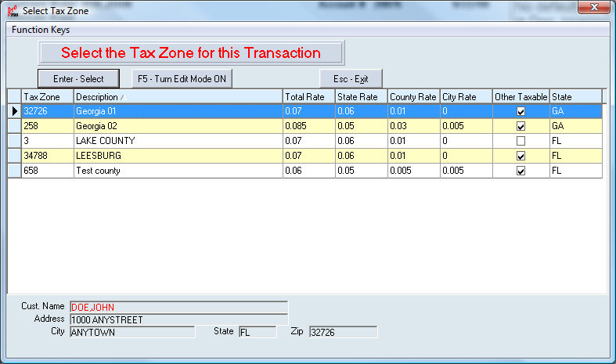Click the Esc - Exit button

(351, 79)
